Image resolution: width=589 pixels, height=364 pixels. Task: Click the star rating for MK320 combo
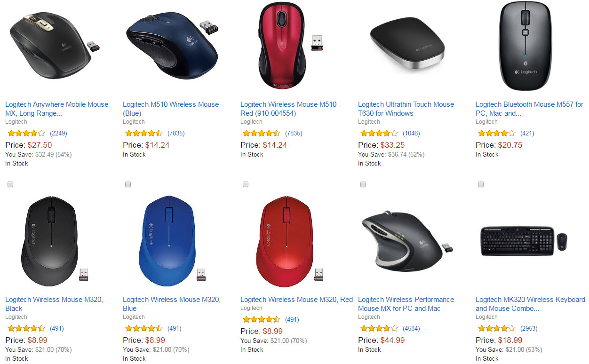tap(496, 328)
